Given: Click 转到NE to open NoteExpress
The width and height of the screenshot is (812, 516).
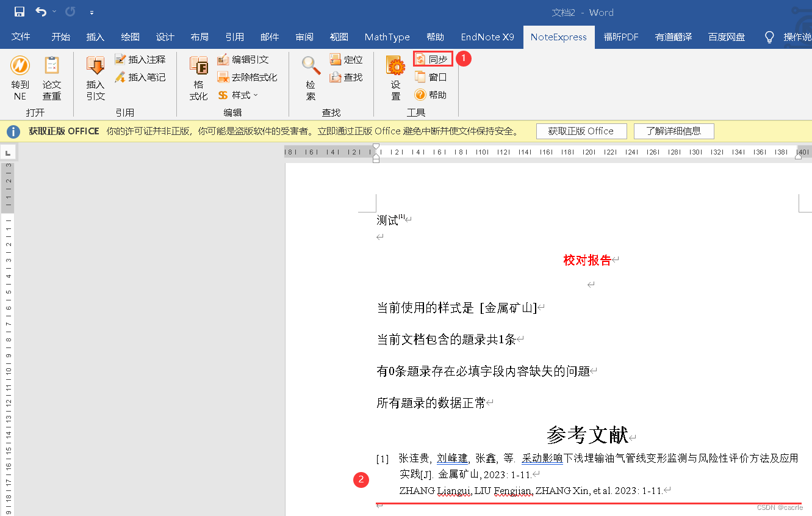Looking at the screenshot, I should [x=20, y=78].
